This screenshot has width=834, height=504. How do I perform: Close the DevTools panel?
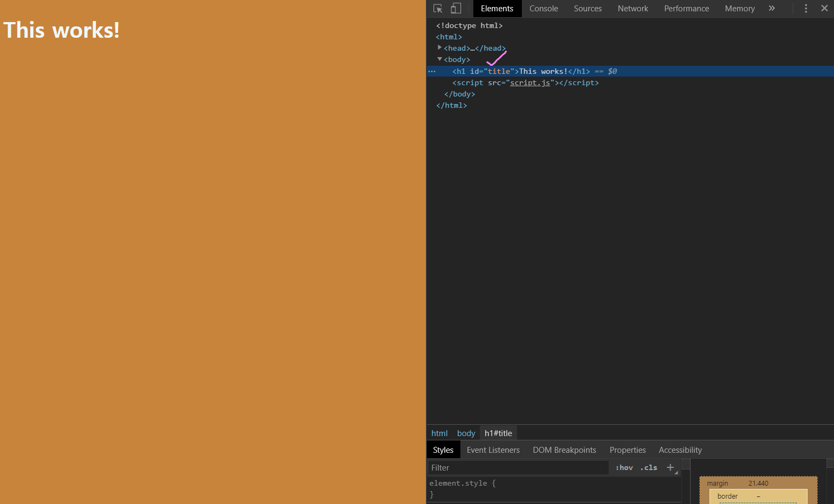pyautogui.click(x=824, y=8)
